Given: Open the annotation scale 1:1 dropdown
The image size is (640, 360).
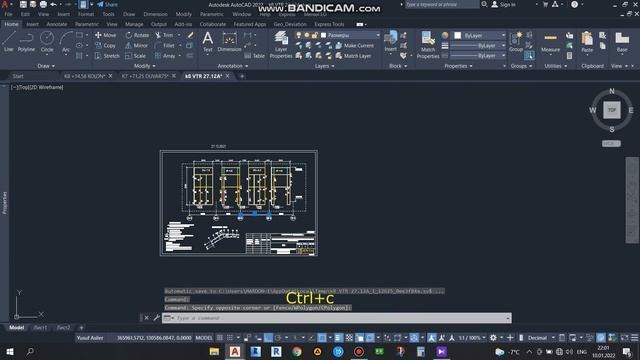Looking at the screenshot, I should click(472, 338).
